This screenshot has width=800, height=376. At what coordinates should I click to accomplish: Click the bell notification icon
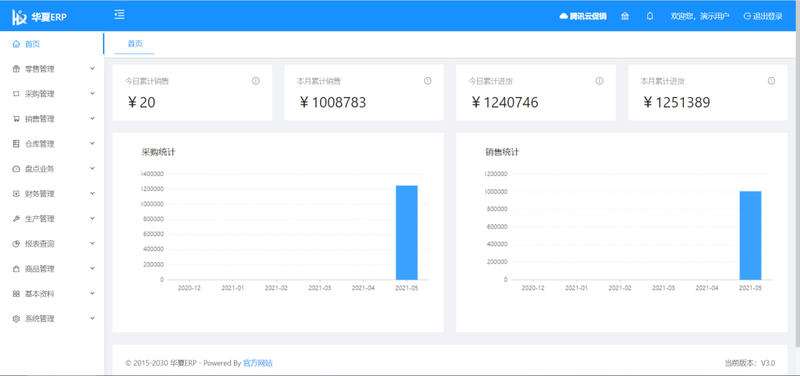649,16
